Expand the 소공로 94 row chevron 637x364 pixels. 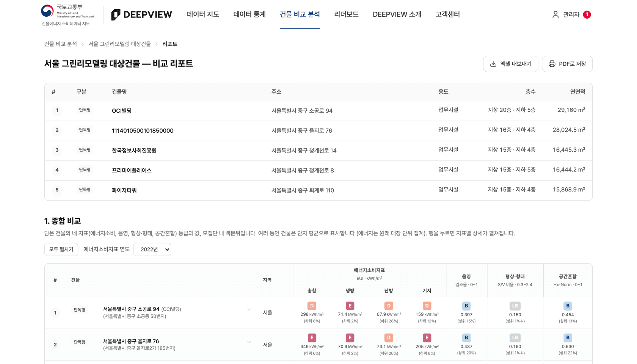[x=249, y=309]
